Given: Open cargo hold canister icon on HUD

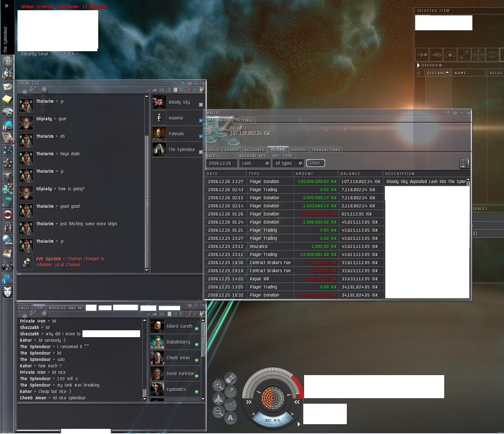Looking at the screenshot, I should (231, 379).
